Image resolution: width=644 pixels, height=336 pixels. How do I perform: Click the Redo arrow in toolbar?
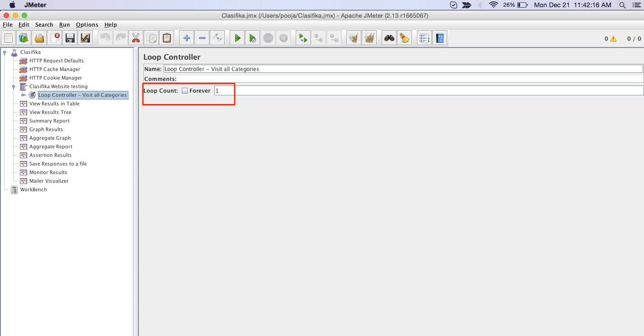tap(120, 38)
